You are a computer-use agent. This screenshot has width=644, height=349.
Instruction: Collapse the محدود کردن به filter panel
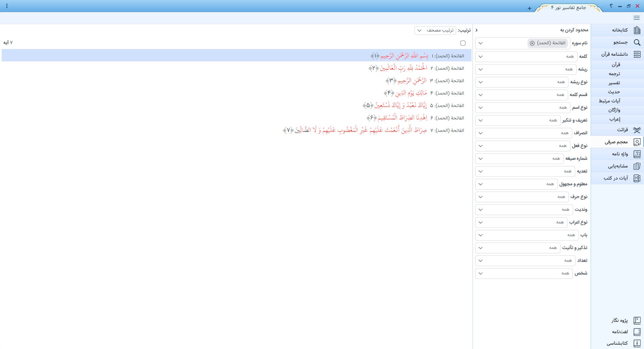pyautogui.click(x=477, y=30)
